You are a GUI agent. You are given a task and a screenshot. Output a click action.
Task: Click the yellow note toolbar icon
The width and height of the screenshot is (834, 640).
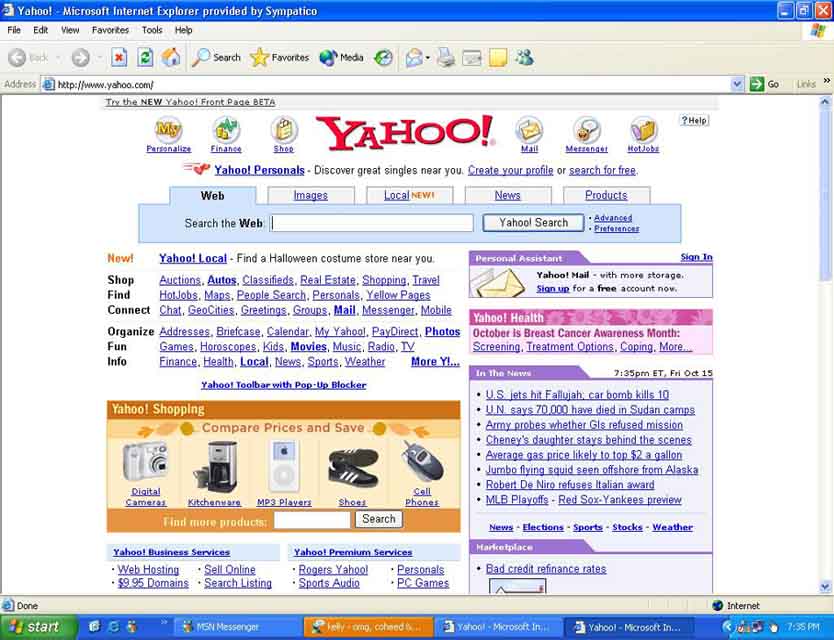coord(497,57)
